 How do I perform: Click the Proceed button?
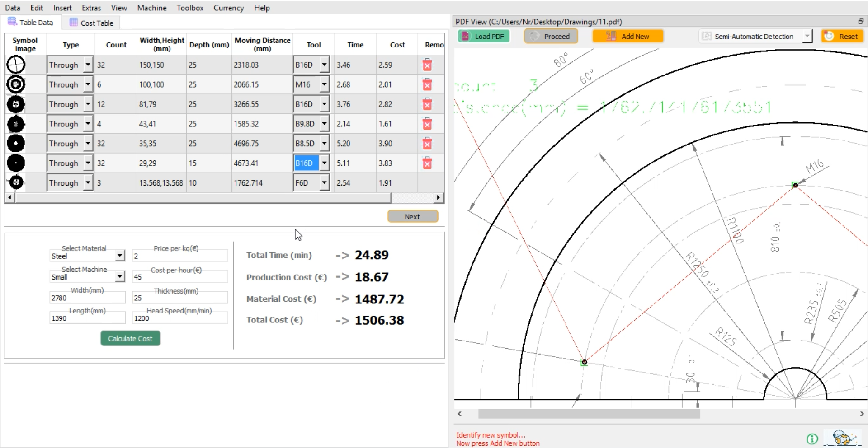coord(551,37)
